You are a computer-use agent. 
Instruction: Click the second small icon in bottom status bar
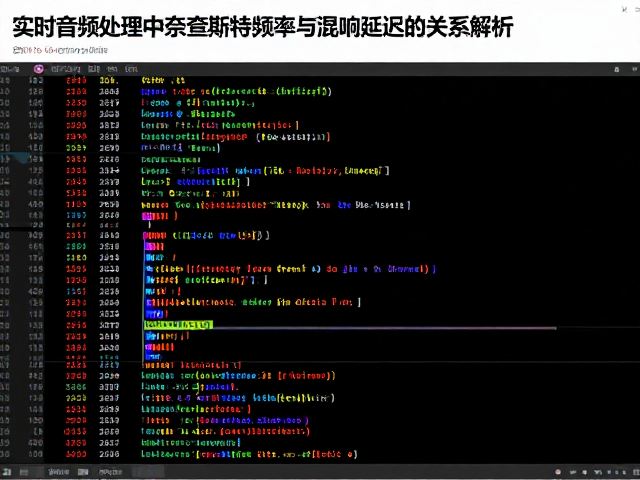(24, 472)
